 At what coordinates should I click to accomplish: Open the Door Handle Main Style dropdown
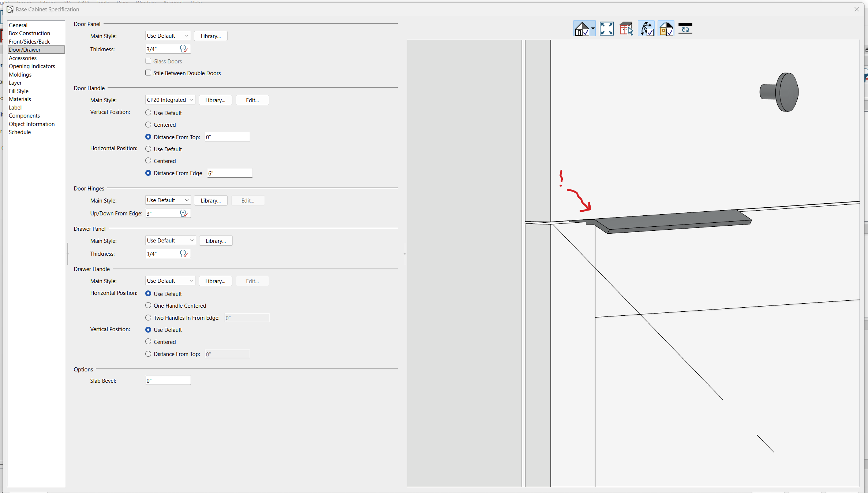coord(170,100)
